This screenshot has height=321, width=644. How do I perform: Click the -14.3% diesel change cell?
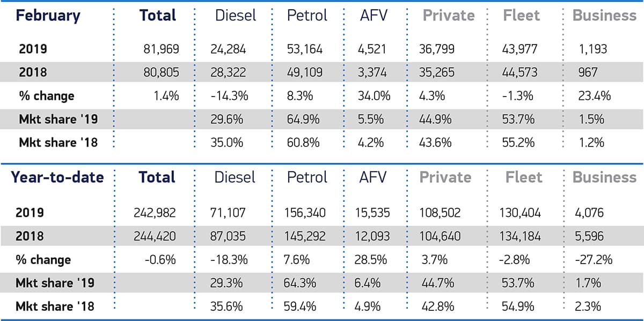click(229, 96)
